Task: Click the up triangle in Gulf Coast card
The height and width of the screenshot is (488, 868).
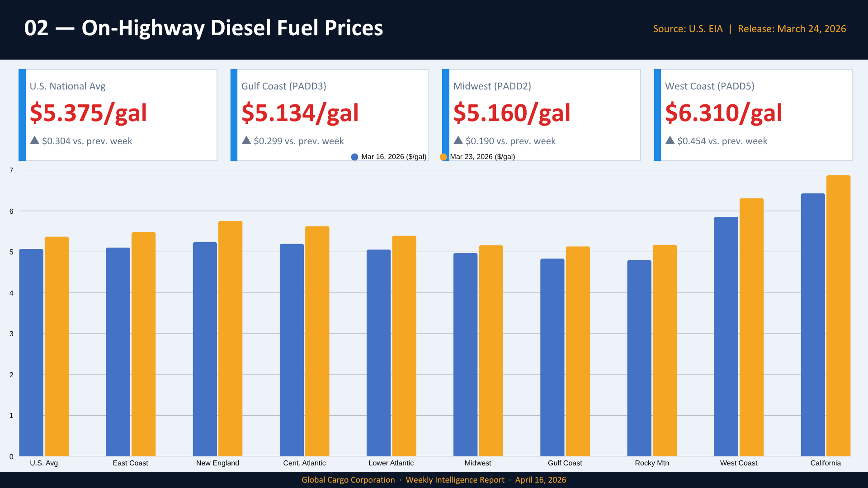Action: pyautogui.click(x=246, y=140)
